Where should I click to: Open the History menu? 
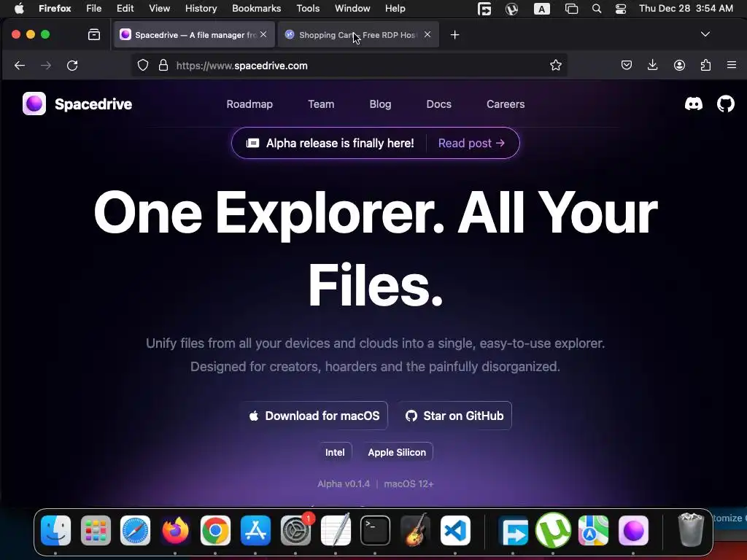tap(201, 9)
